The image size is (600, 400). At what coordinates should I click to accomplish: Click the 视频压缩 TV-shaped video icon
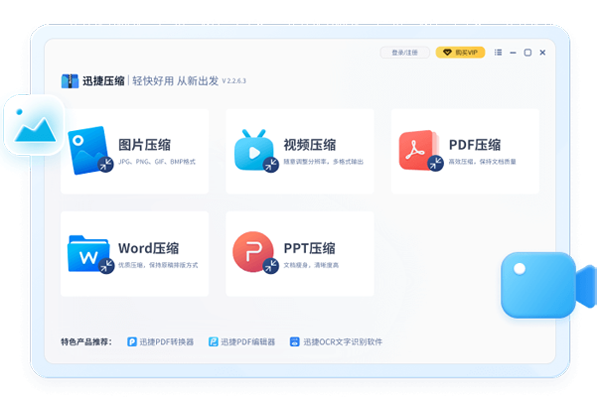tap(255, 152)
